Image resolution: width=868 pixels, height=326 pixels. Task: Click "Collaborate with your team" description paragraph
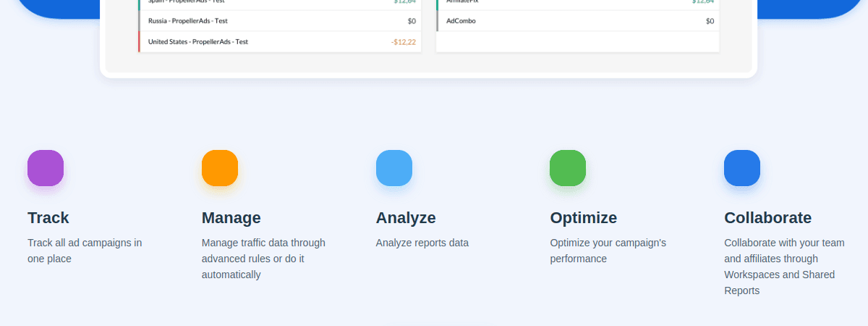click(784, 267)
